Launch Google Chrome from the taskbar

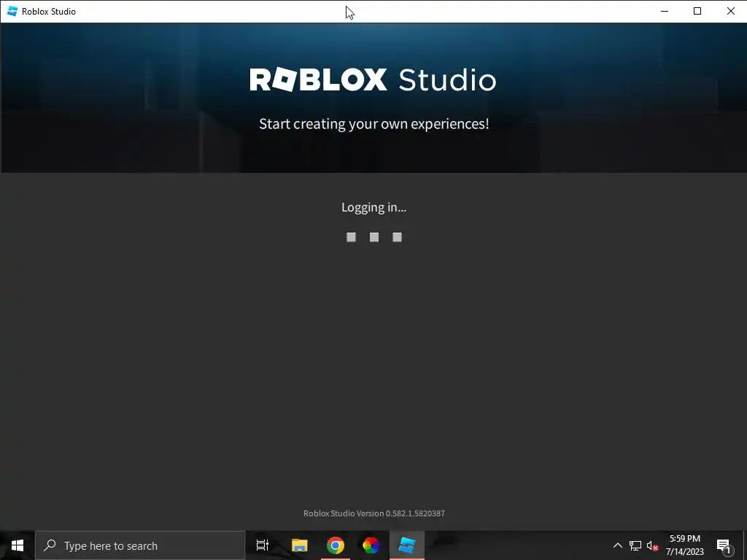point(336,545)
